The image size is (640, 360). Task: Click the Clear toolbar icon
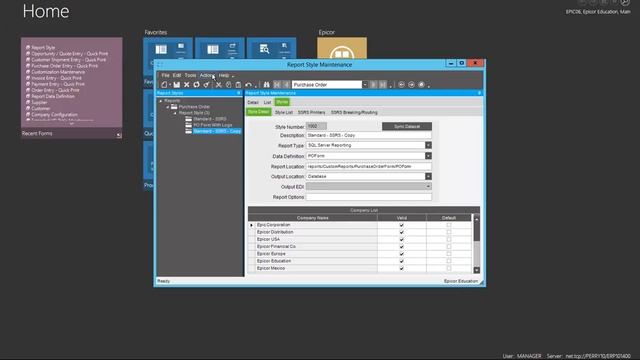click(x=206, y=84)
